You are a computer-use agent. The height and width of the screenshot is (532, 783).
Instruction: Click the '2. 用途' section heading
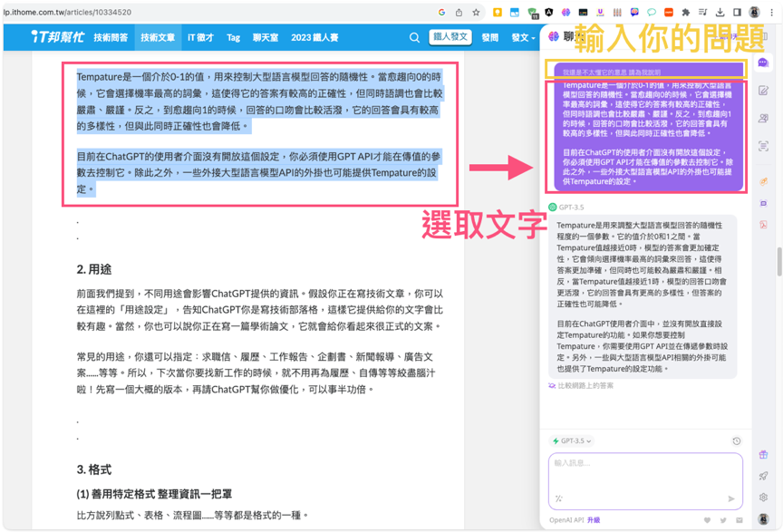click(94, 269)
